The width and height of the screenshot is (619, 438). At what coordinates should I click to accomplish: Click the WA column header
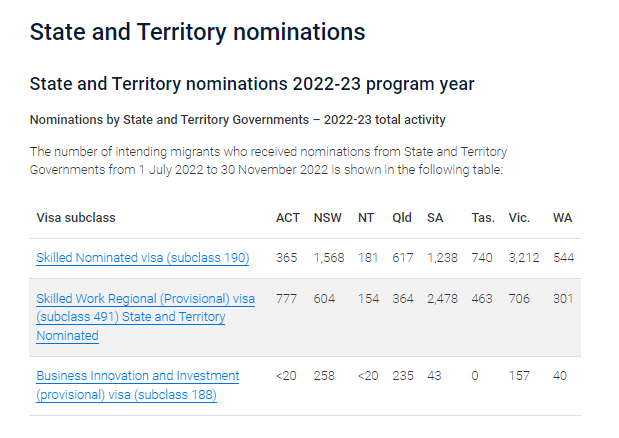coord(562,218)
